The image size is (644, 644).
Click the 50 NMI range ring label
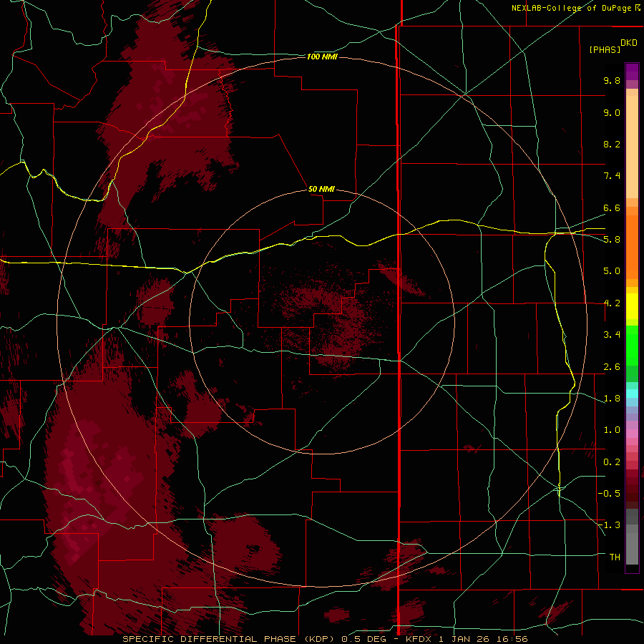(321, 189)
